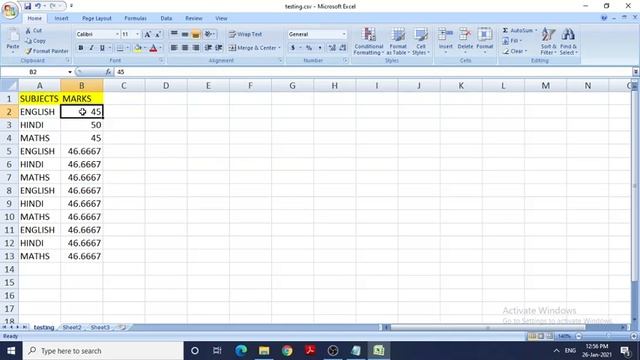Apply yellow fill color
Image resolution: width=640 pixels, height=360 pixels.
pos(138,48)
